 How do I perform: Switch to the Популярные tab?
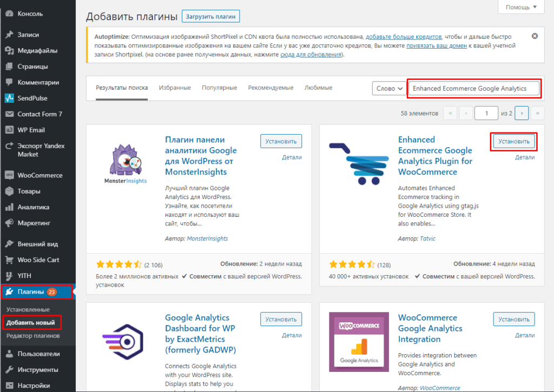220,88
